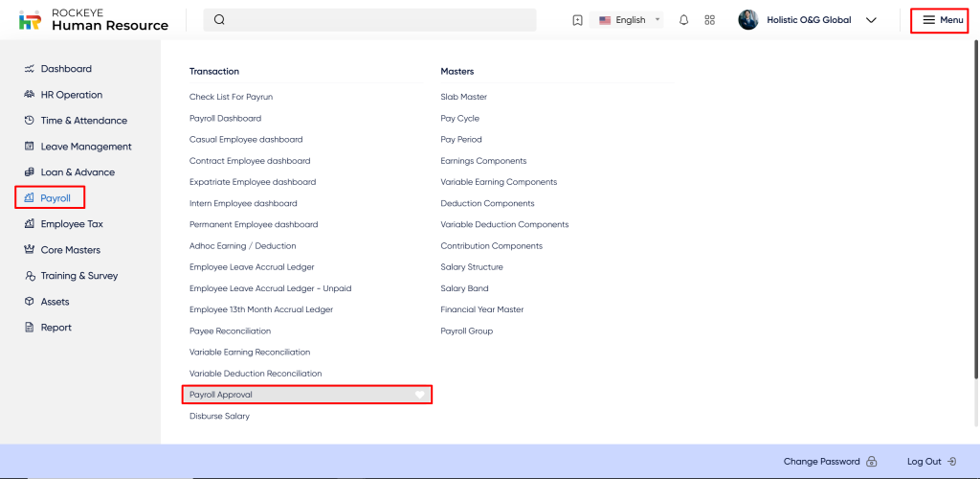Click the search magnifier icon
Viewport: 980px width, 479px height.
[219, 20]
